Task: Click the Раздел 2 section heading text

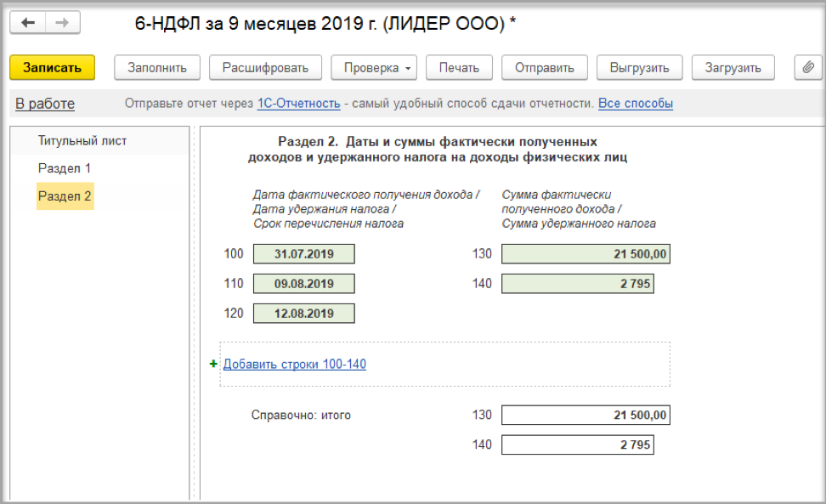Action: [438, 149]
